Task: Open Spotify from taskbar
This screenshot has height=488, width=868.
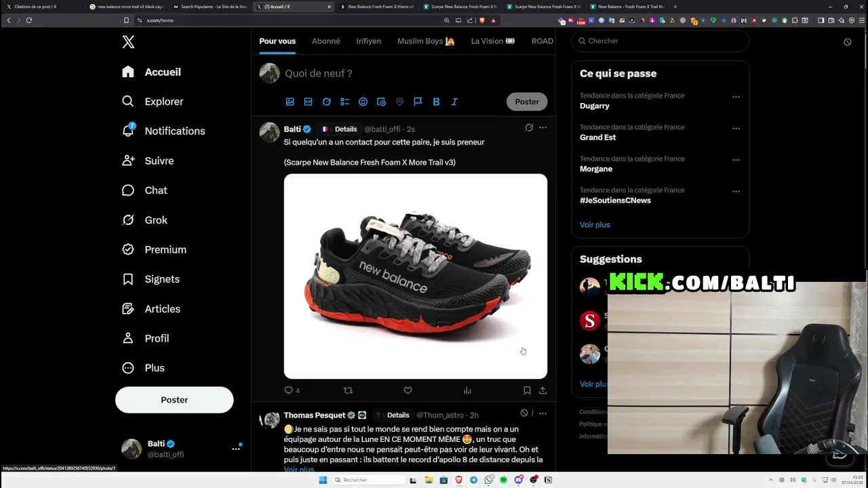Action: click(503, 480)
